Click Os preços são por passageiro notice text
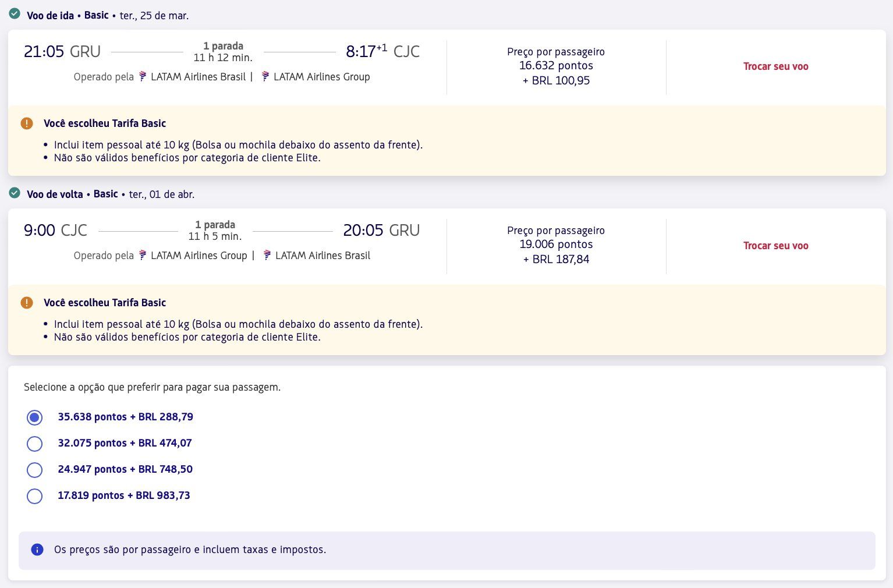Image resolution: width=893 pixels, height=588 pixels. tap(190, 550)
